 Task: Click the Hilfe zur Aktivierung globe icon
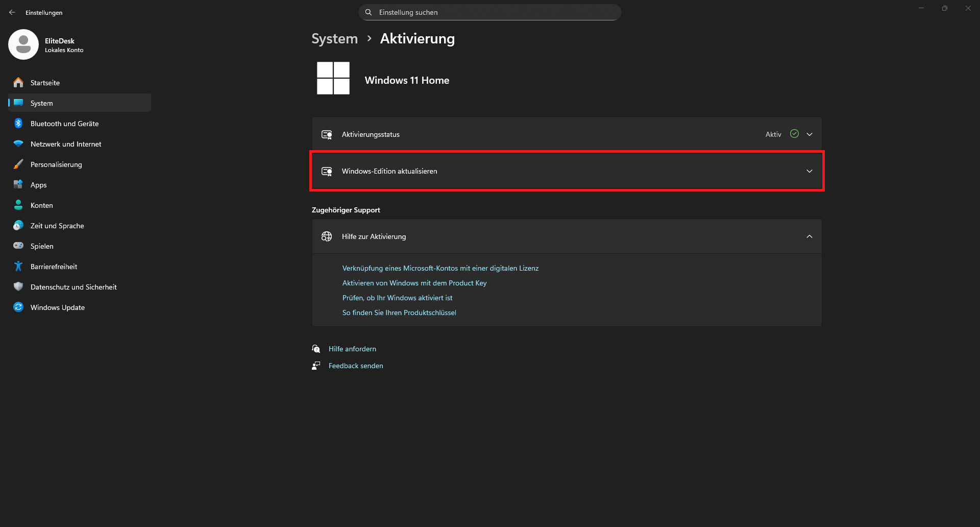[327, 236]
